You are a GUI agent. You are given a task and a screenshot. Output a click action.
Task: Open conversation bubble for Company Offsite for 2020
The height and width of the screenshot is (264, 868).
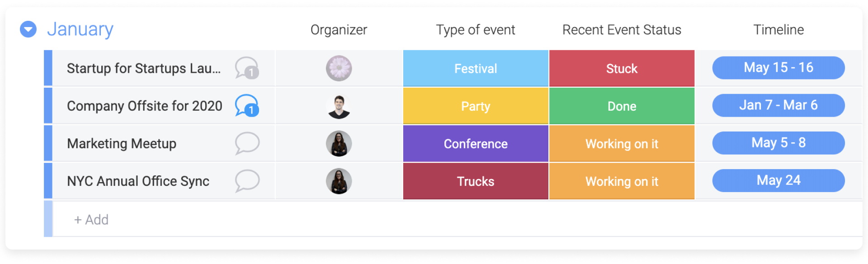(247, 106)
